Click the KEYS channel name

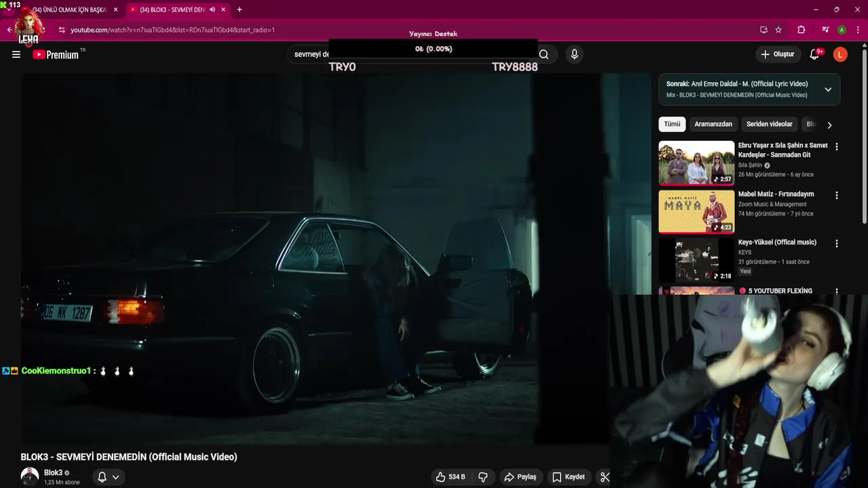[x=745, y=252]
